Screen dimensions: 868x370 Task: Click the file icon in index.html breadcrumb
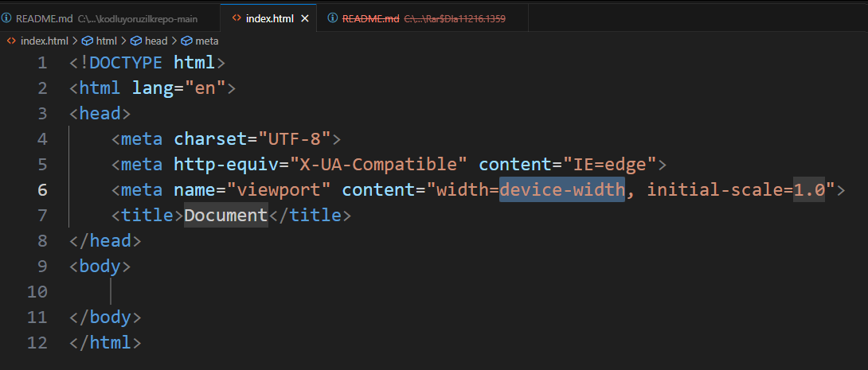coord(11,41)
